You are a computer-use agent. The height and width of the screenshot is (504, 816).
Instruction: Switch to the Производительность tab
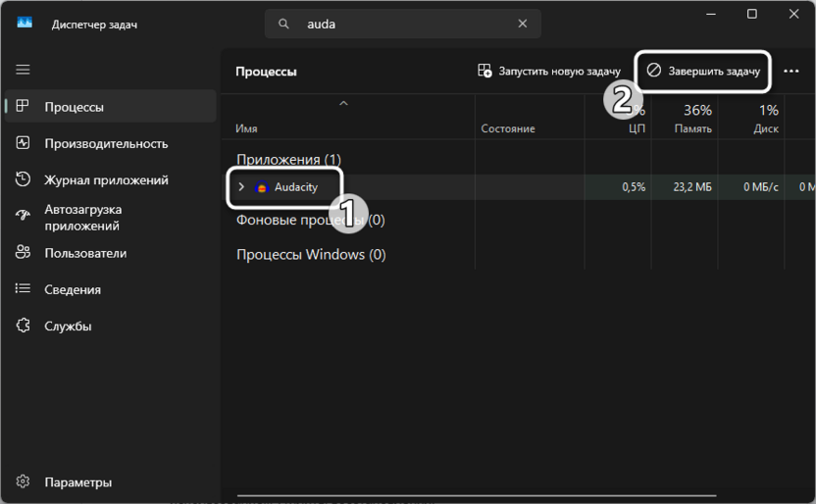coord(106,143)
